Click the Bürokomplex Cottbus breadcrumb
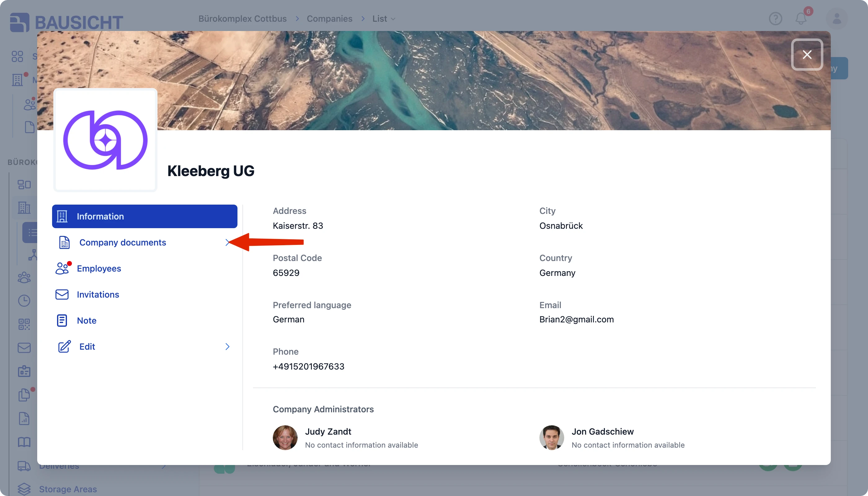Image resolution: width=868 pixels, height=496 pixels. coord(242,18)
